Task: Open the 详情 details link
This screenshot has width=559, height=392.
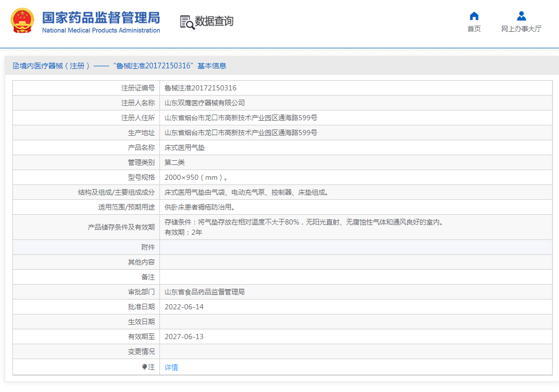Action: pyautogui.click(x=171, y=367)
